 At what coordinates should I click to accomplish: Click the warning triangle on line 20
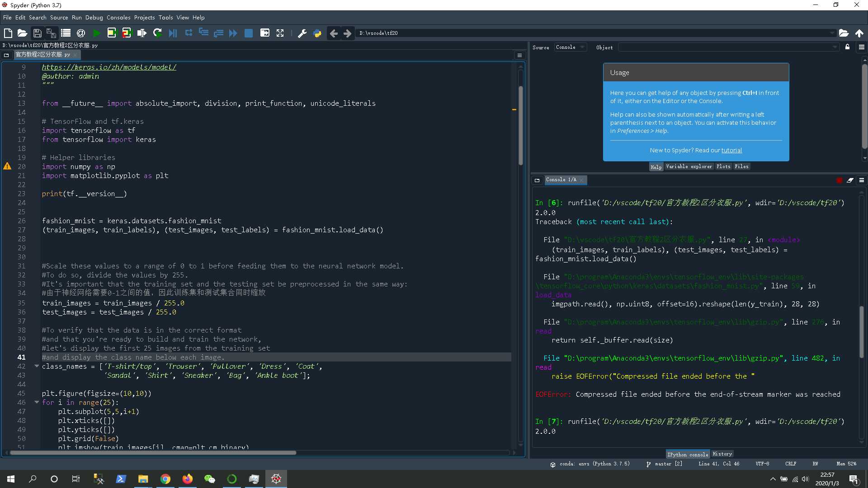coord(7,166)
